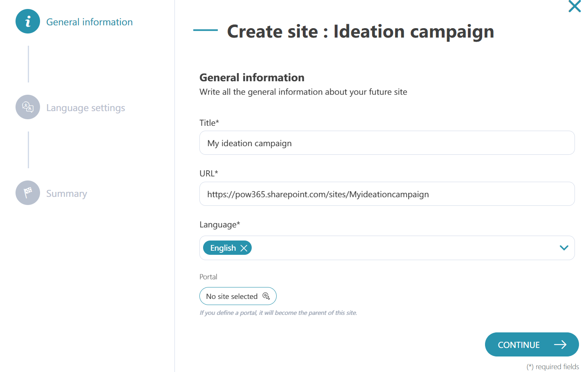Click the Title* field label
588x372 pixels.
[209, 123]
